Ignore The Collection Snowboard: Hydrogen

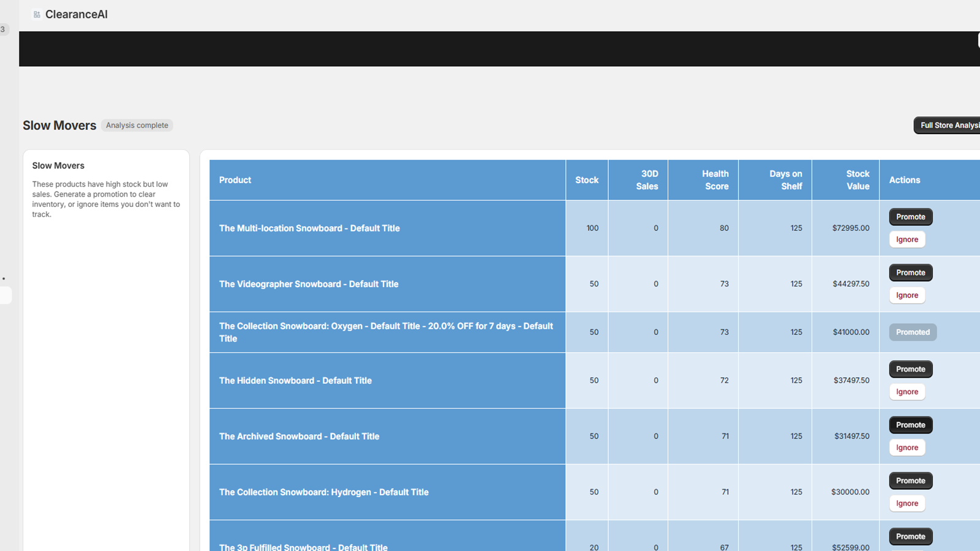[907, 503]
